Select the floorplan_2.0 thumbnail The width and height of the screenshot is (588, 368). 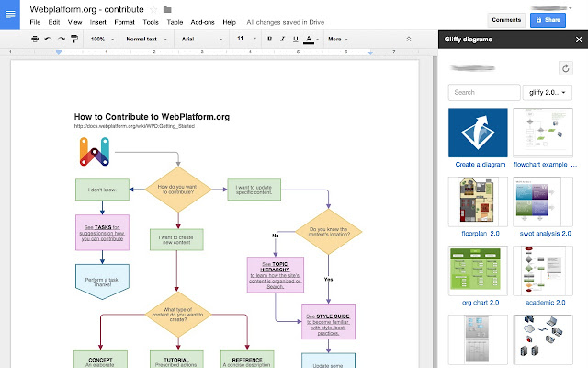[x=478, y=201]
